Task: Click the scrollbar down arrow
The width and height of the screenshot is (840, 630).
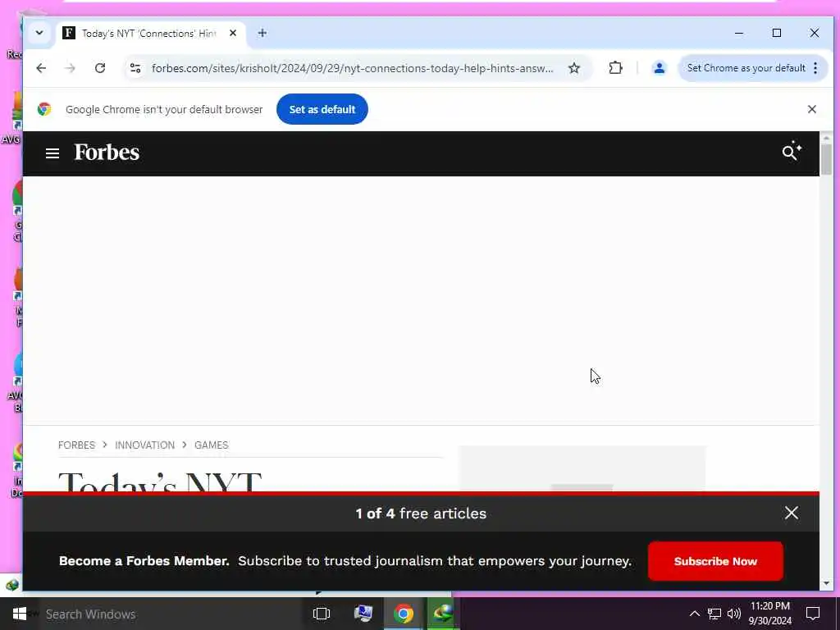Action: coord(826,583)
